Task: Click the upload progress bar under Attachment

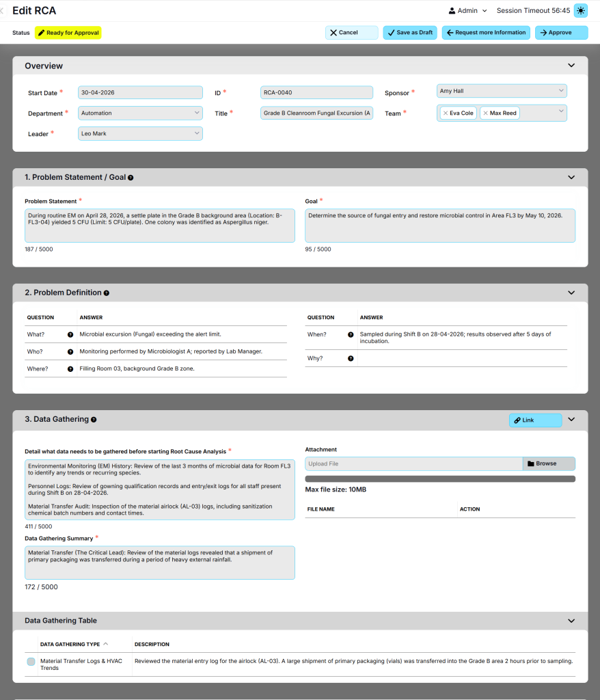Action: click(440, 479)
